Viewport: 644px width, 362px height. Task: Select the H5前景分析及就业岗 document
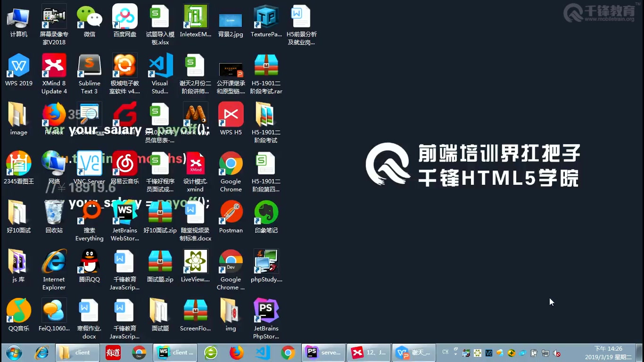click(x=302, y=25)
